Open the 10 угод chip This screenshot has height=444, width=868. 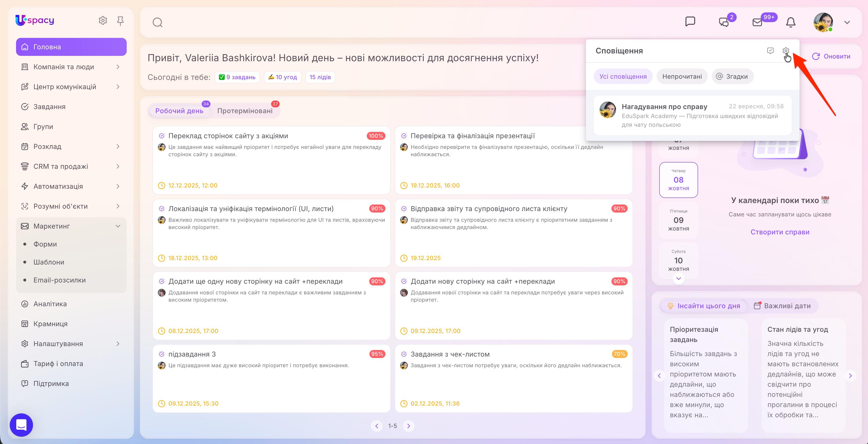282,77
